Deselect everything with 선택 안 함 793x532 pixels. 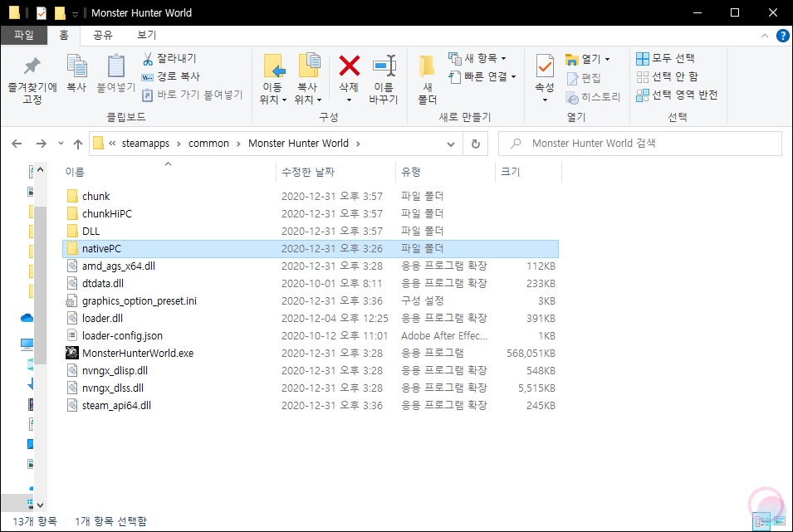[667, 77]
